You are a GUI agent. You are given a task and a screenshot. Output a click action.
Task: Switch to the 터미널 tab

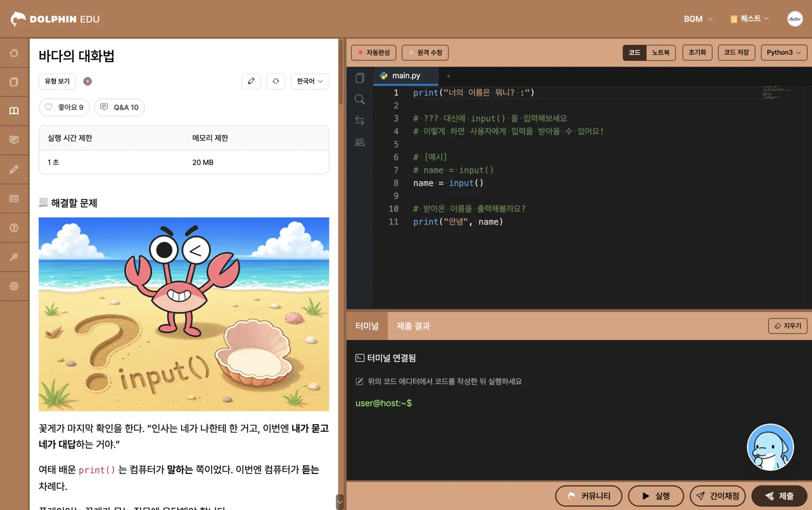pos(367,326)
